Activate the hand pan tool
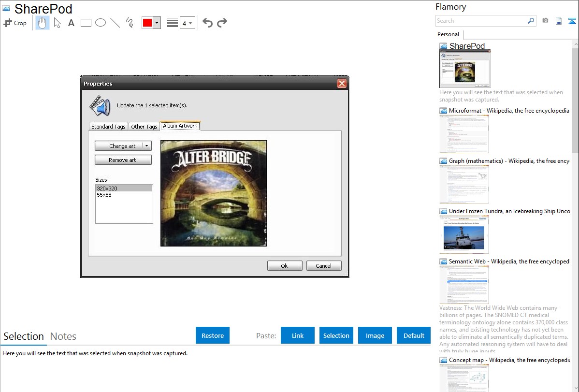Viewport: 579px width, 392px height. [x=43, y=23]
